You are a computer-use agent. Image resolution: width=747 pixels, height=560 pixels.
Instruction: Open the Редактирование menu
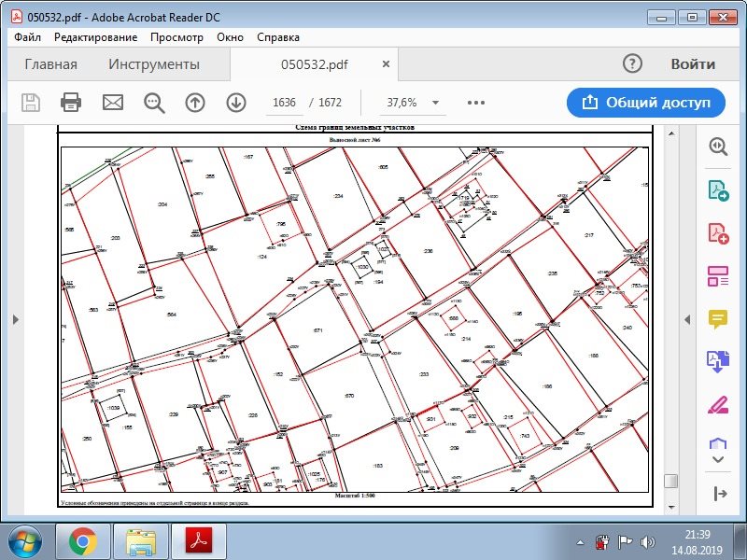pos(95,37)
